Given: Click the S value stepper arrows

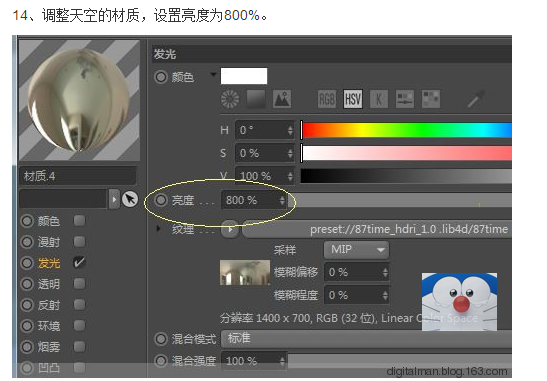Looking at the screenshot, I should pos(290,153).
